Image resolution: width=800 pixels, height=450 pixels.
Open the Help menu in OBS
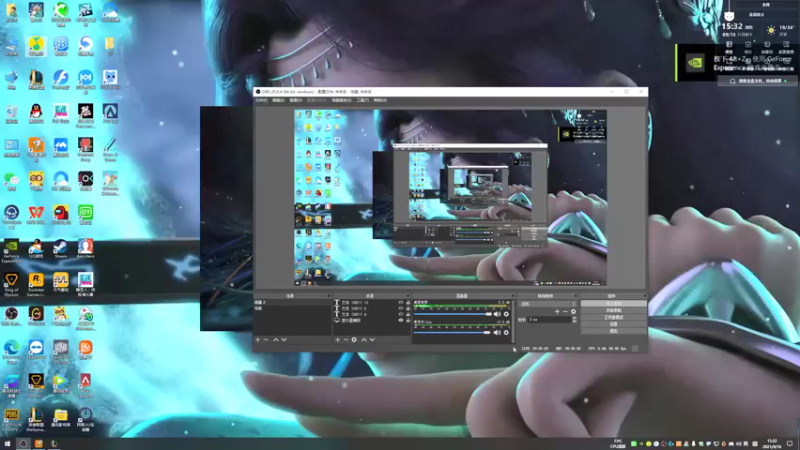point(380,101)
